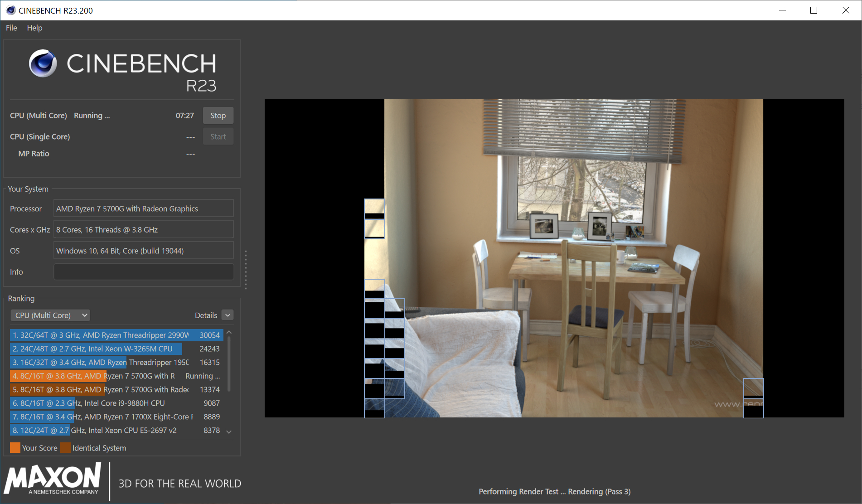Click ranking list scroll down arrow

tap(229, 431)
